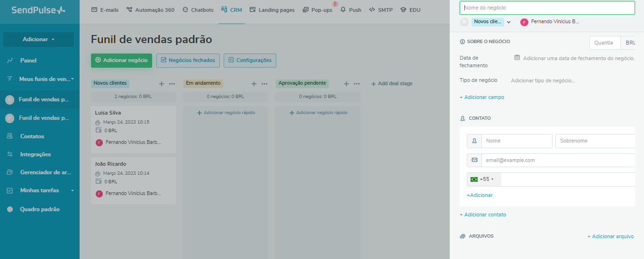The width and height of the screenshot is (644, 259).
Task: Click the Pop-ups notification badge
Action: point(335,4)
